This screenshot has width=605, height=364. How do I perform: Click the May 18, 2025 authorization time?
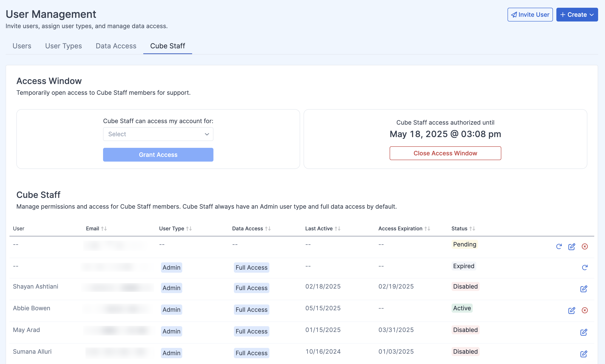pos(445,134)
